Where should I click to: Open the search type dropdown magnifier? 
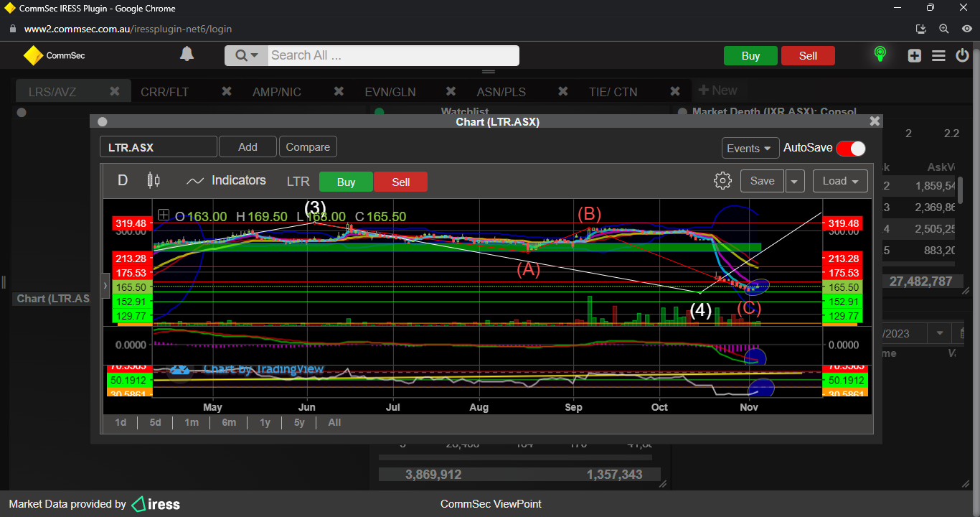246,56
